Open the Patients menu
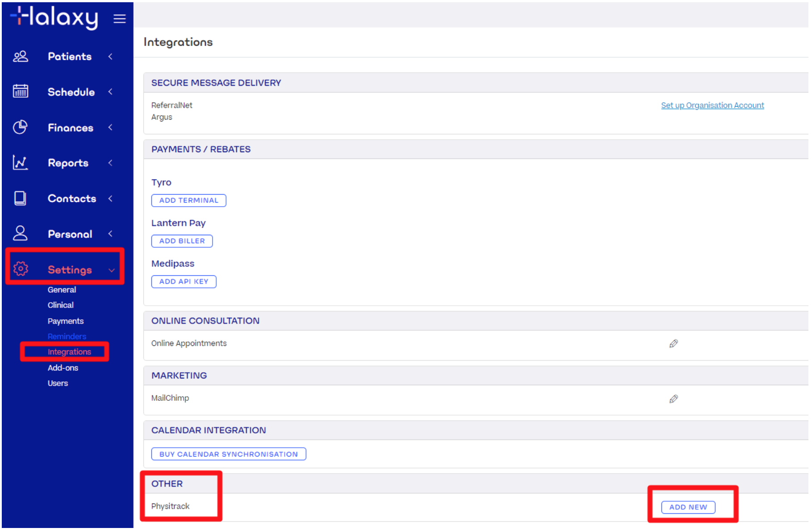 [x=70, y=56]
